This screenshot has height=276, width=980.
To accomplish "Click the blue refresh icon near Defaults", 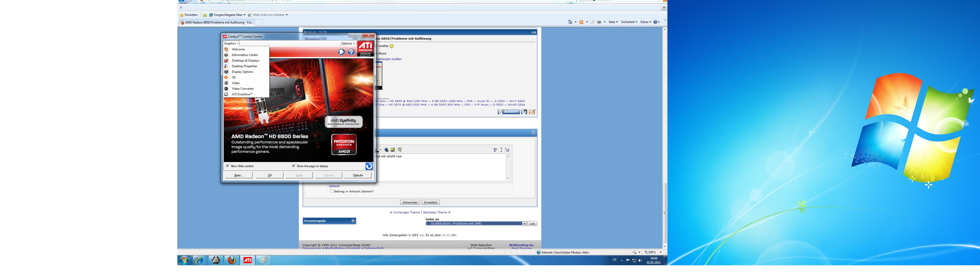I will (369, 166).
